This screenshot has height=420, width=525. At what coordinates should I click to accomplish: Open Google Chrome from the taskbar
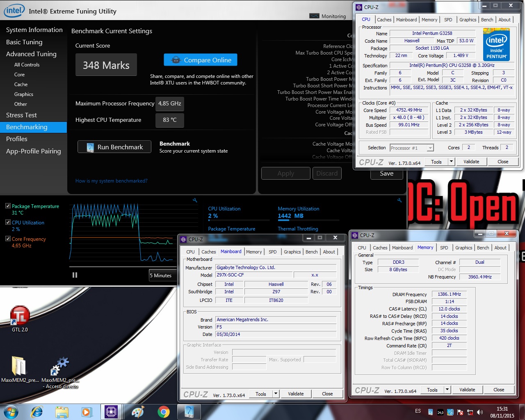coord(163,411)
